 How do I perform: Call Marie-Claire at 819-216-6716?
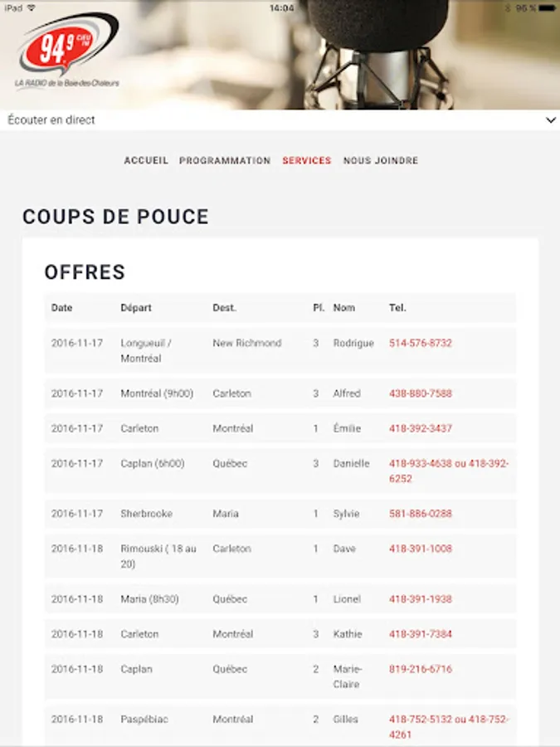click(421, 669)
